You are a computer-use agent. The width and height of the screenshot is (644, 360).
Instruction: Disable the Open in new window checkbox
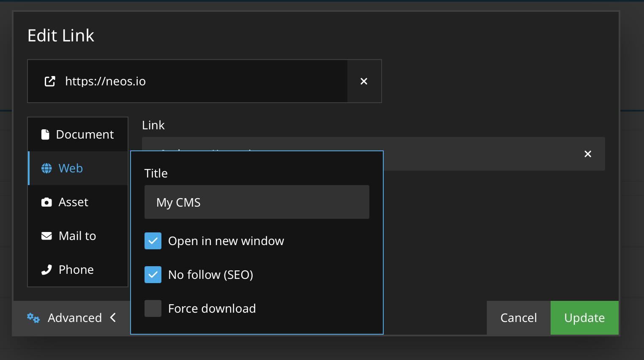(153, 241)
